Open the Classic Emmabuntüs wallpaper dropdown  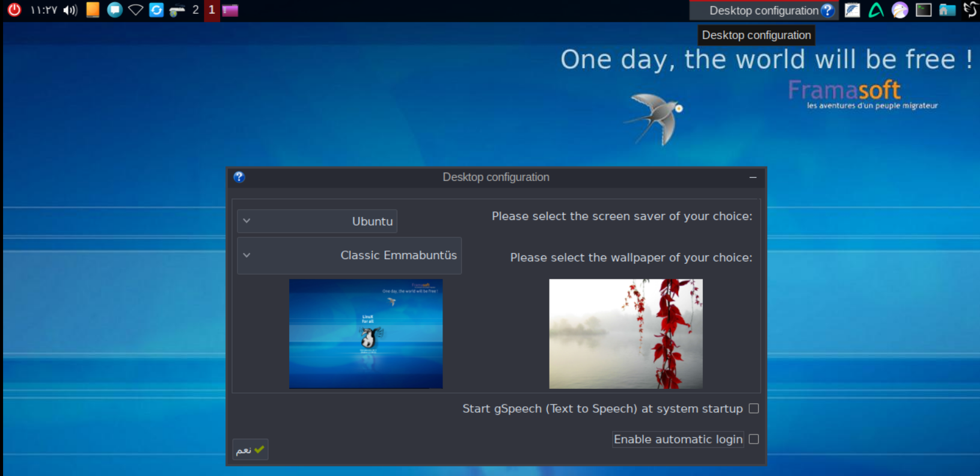[349, 255]
